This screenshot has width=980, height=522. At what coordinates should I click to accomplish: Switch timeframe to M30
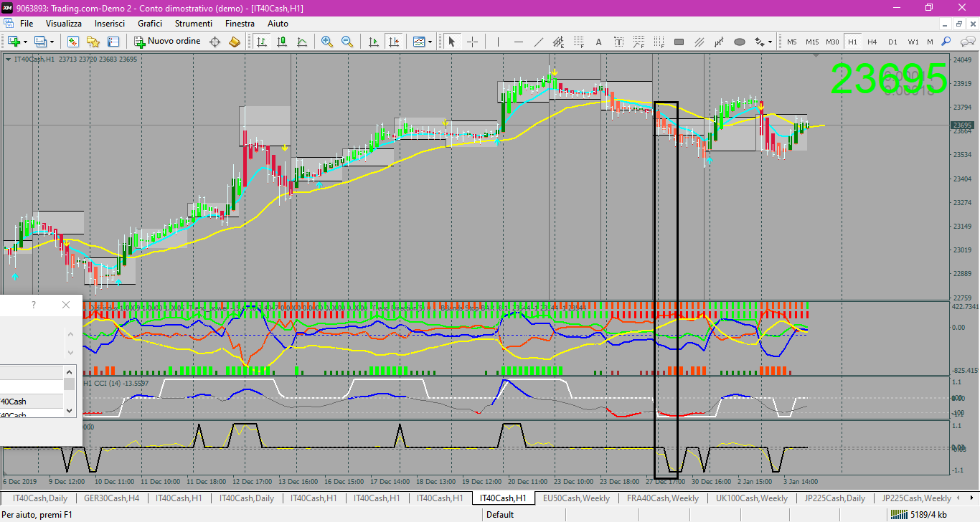pos(832,42)
